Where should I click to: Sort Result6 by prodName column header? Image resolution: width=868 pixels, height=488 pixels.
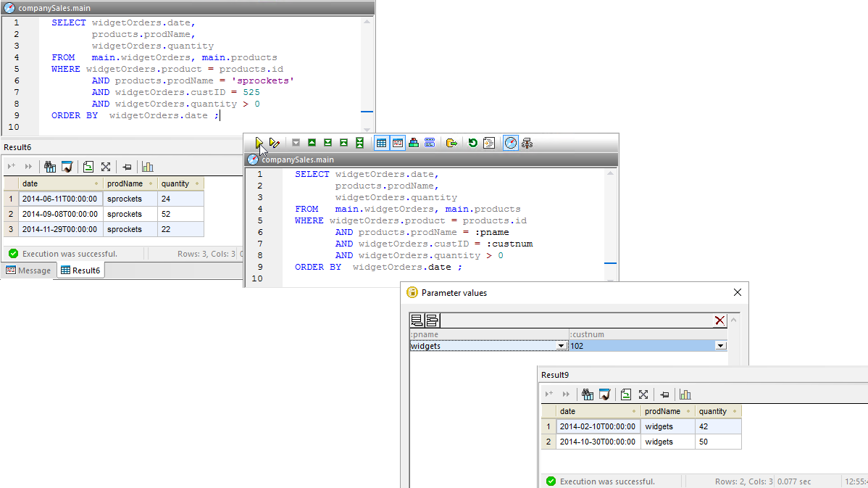click(x=130, y=183)
